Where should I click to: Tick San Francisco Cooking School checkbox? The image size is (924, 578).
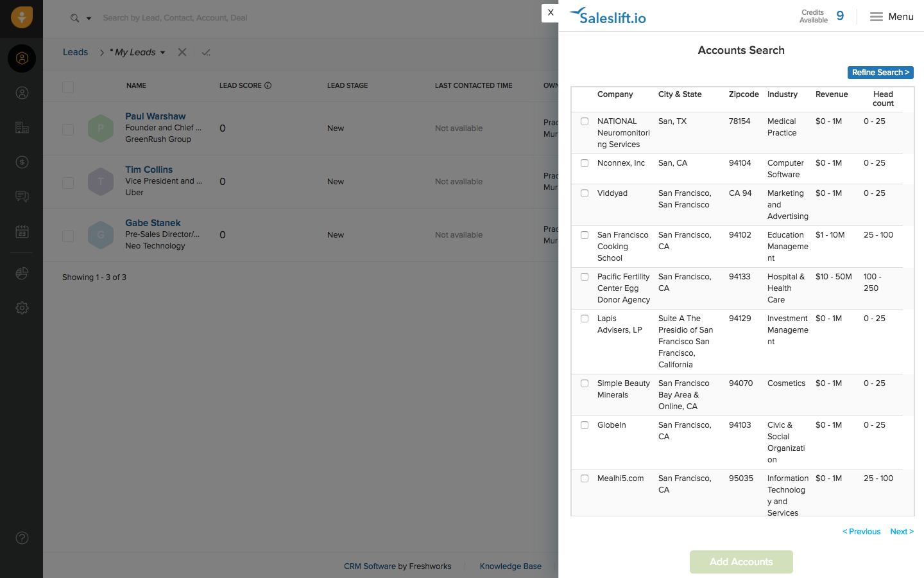click(585, 235)
